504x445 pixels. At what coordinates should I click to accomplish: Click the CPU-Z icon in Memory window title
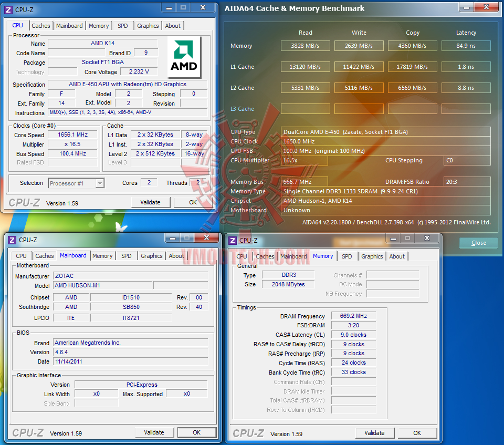click(233, 240)
